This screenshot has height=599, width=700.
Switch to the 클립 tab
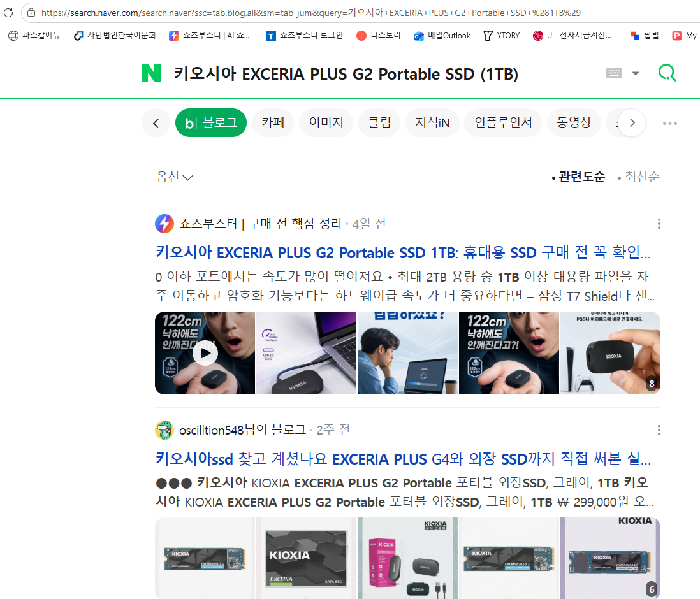coord(379,123)
